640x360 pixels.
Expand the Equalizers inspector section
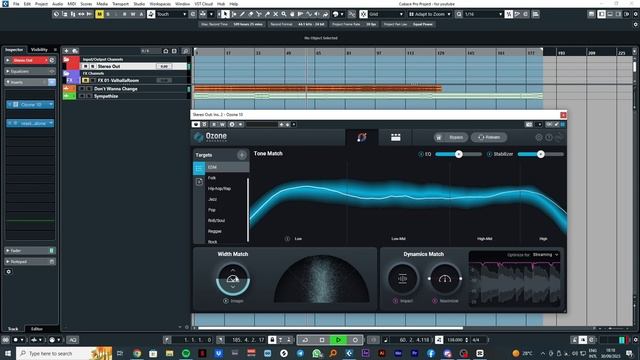point(30,71)
